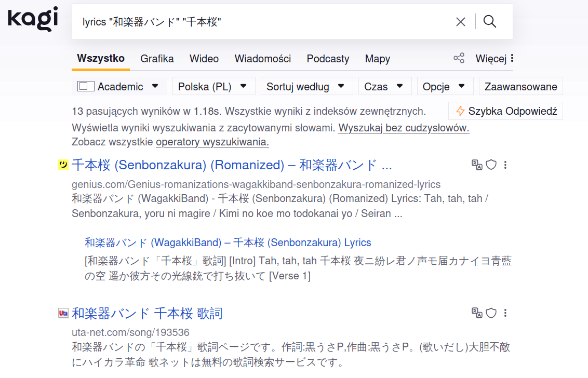This screenshot has width=588, height=378.
Task: Click translate icon for Genius result
Action: pos(476,165)
